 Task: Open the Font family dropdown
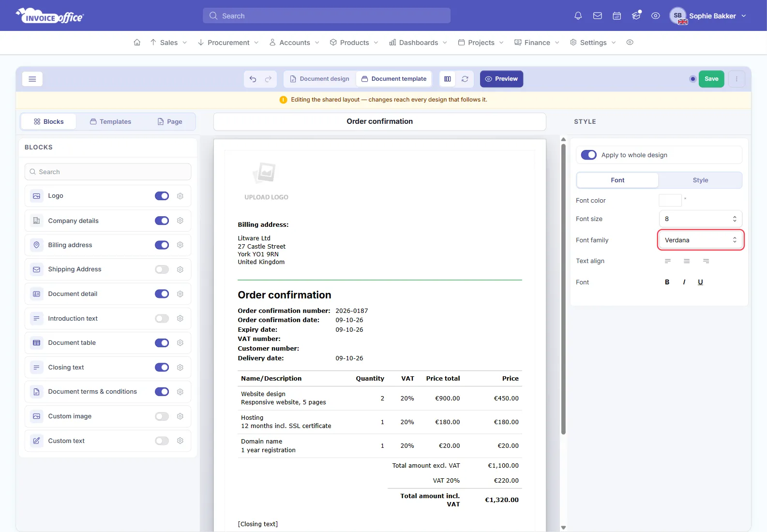tap(700, 240)
